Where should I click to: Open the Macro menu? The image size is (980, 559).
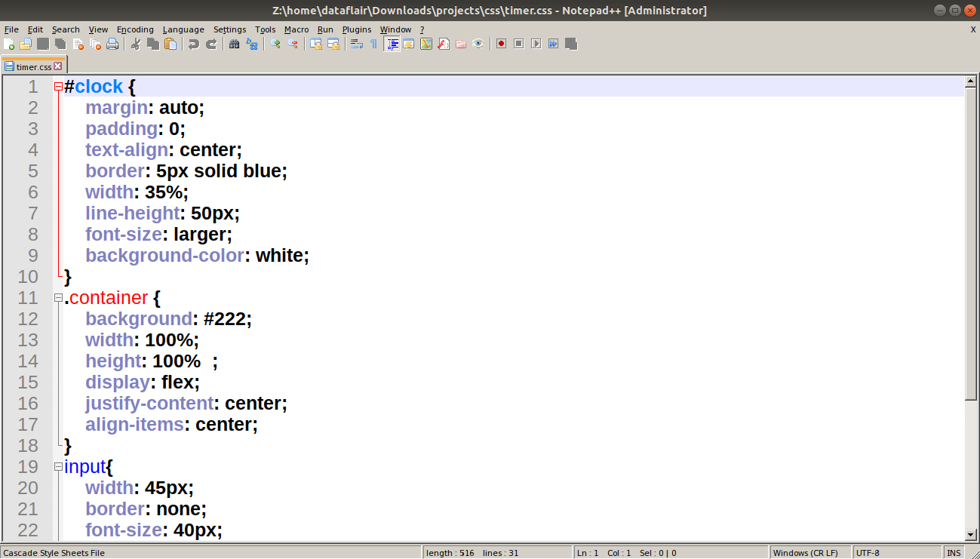click(x=296, y=29)
